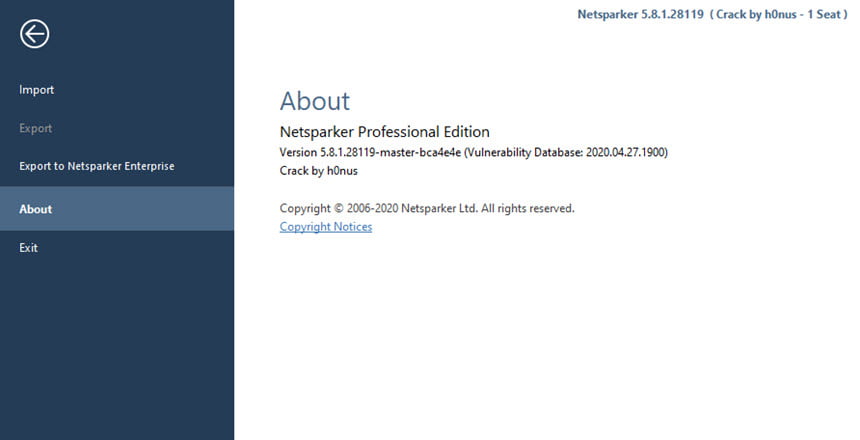Click the Netsparker 5.8.1.28119 title text

(x=640, y=15)
